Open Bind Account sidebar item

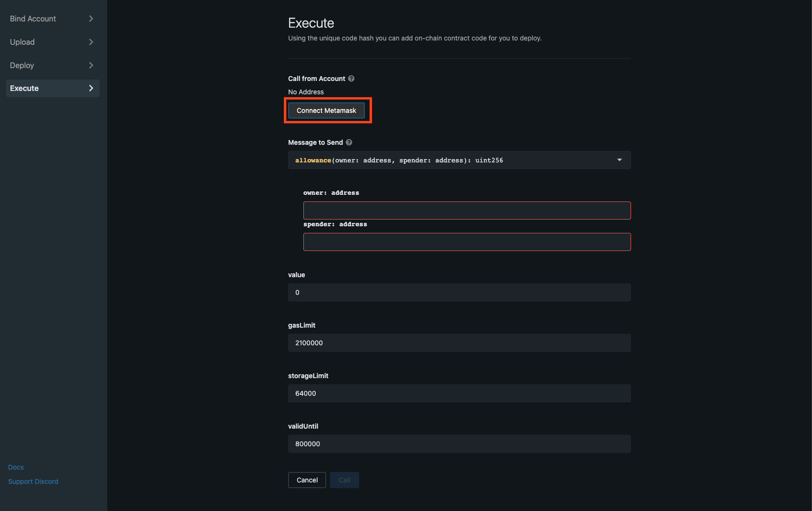(33, 19)
